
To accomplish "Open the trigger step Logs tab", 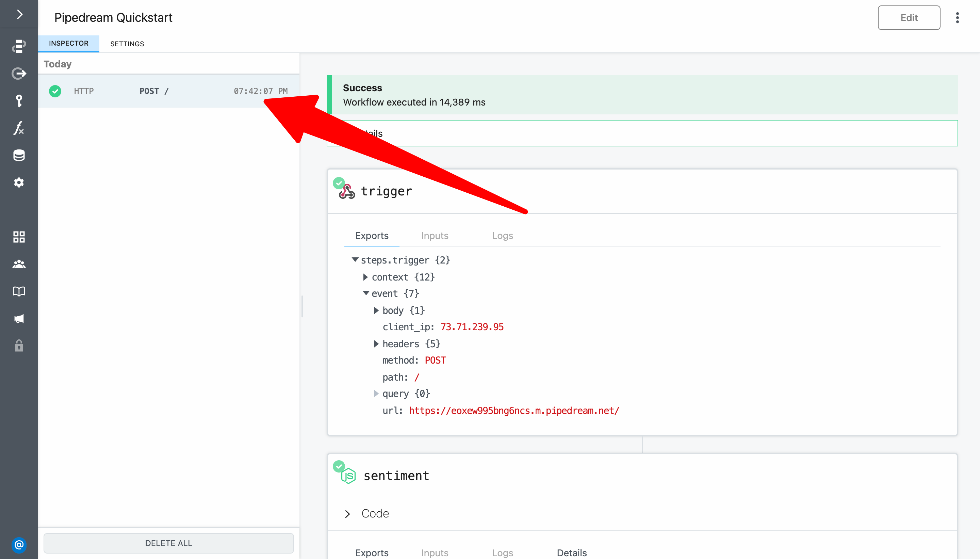I will click(502, 236).
